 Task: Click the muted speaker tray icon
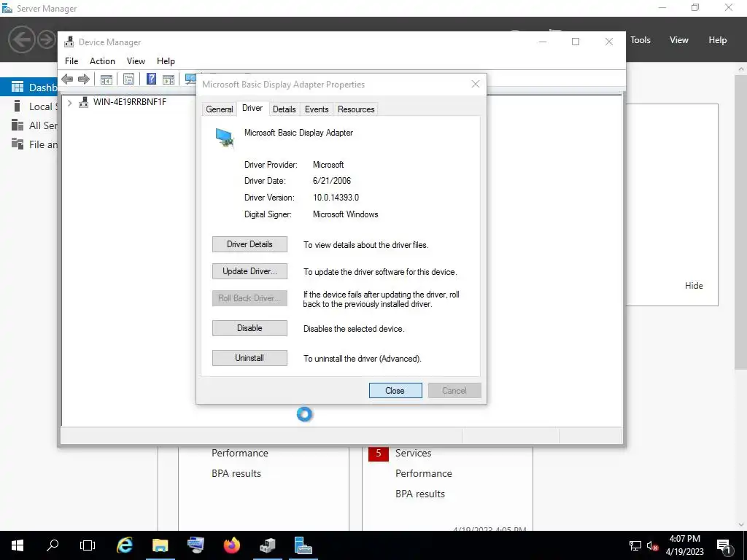click(x=652, y=545)
